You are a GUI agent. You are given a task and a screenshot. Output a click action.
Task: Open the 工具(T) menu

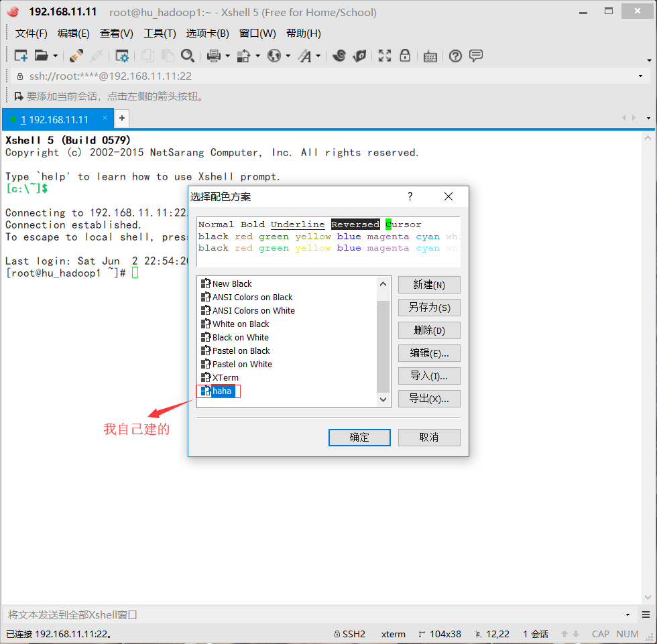coord(160,33)
